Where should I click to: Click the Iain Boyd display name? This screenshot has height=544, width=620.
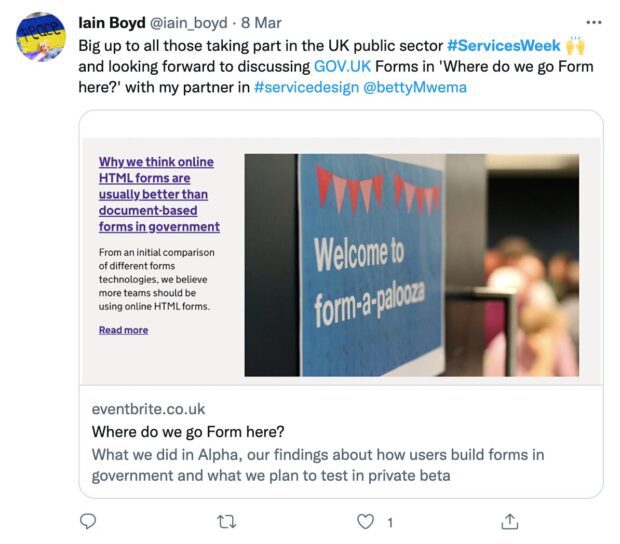[112, 23]
